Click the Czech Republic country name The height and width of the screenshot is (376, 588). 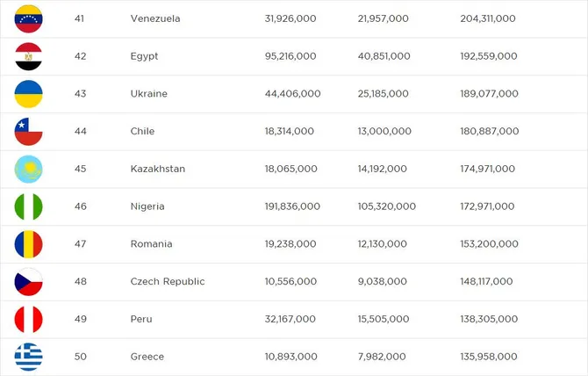point(168,281)
